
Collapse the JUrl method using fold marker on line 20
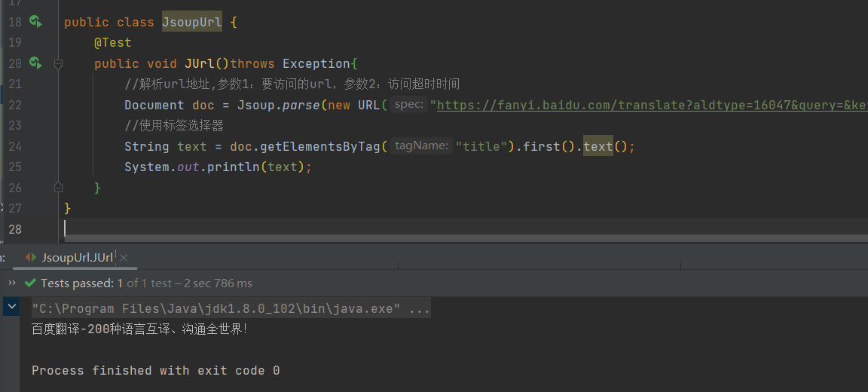tap(58, 64)
